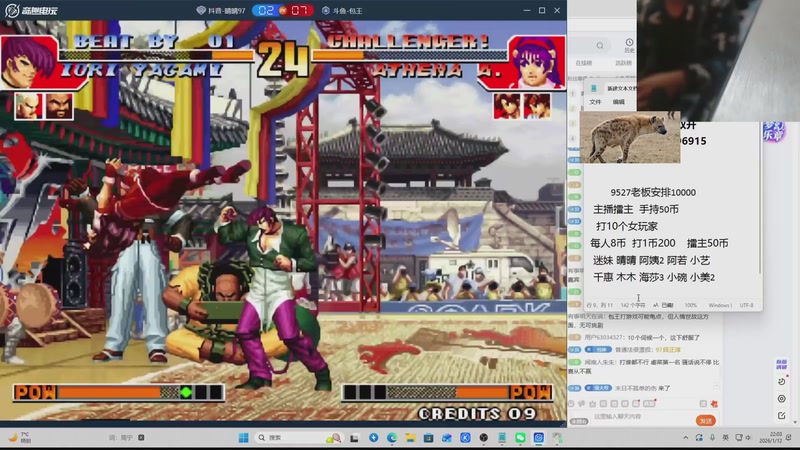Click the hyena image thumbnail
The image size is (800, 450).
point(630,137)
